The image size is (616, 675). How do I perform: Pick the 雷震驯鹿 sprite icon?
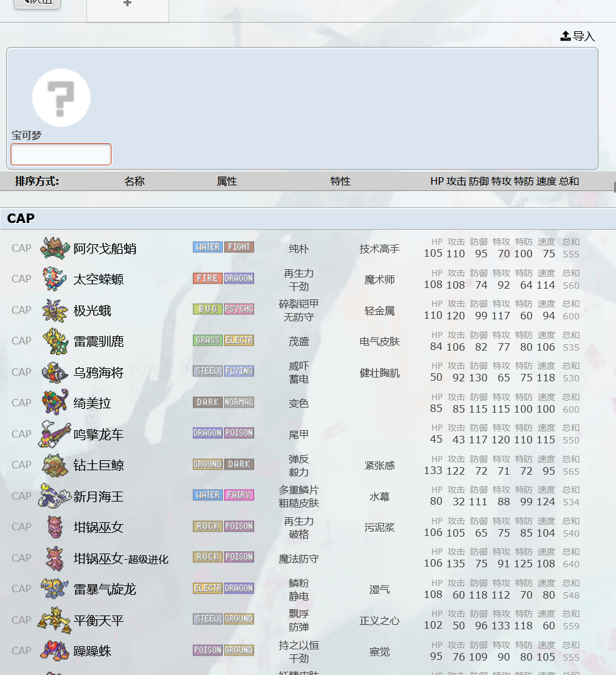(x=54, y=341)
